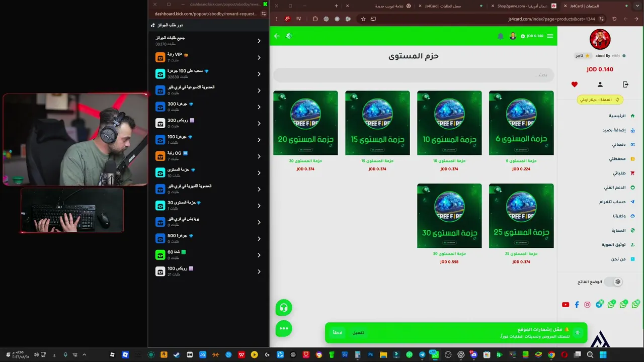Change currency via the Jordanian Dinar pill
The height and width of the screenshot is (362, 644).
[x=600, y=100]
